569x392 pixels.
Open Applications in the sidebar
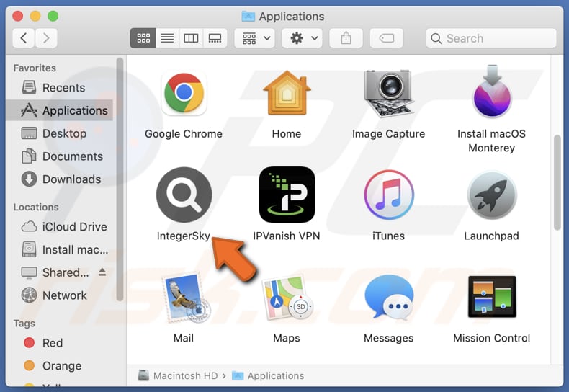pyautogui.click(x=60, y=110)
